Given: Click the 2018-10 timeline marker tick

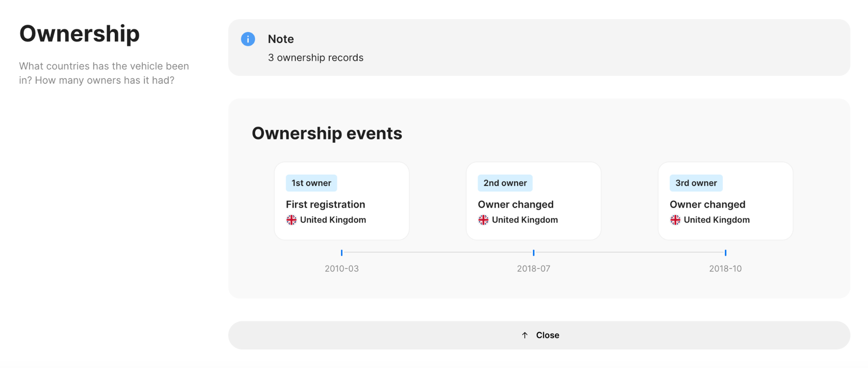Looking at the screenshot, I should [725, 253].
